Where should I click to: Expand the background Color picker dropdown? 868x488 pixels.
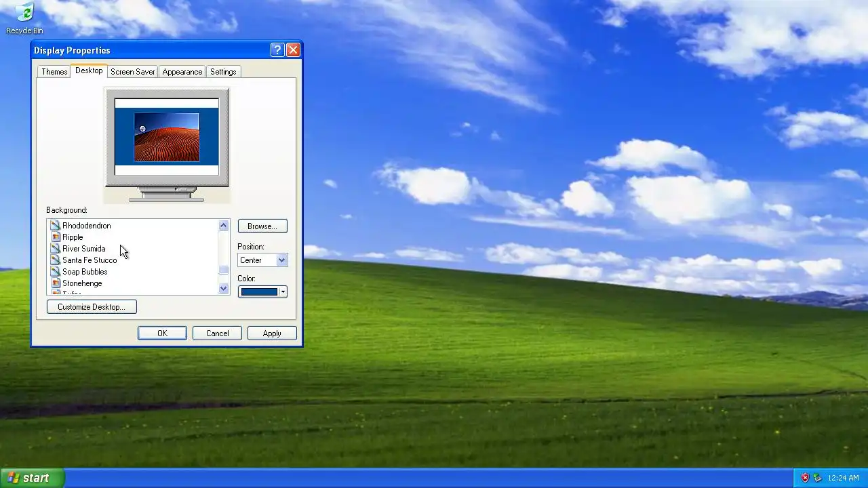tap(283, 292)
